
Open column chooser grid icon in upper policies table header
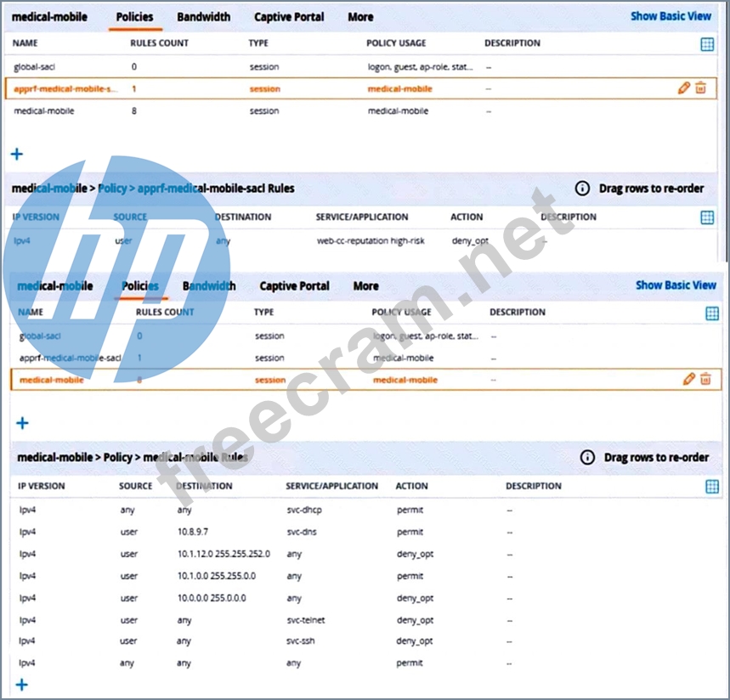click(707, 44)
